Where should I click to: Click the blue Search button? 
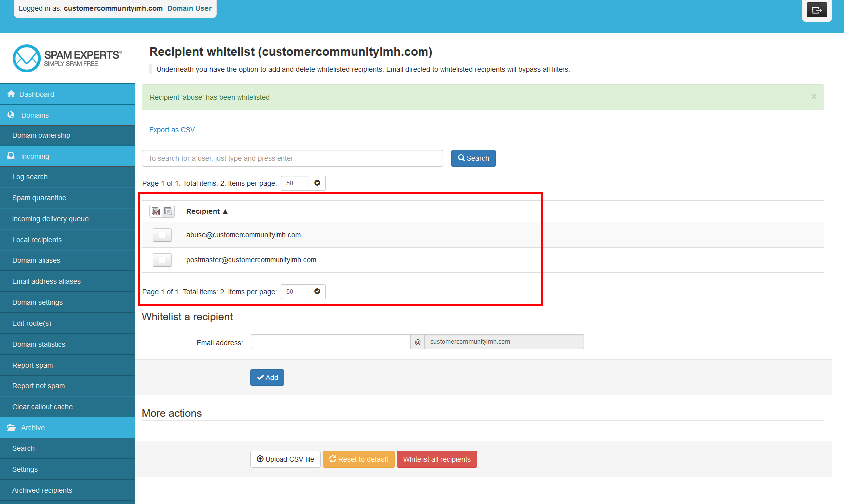(x=473, y=158)
